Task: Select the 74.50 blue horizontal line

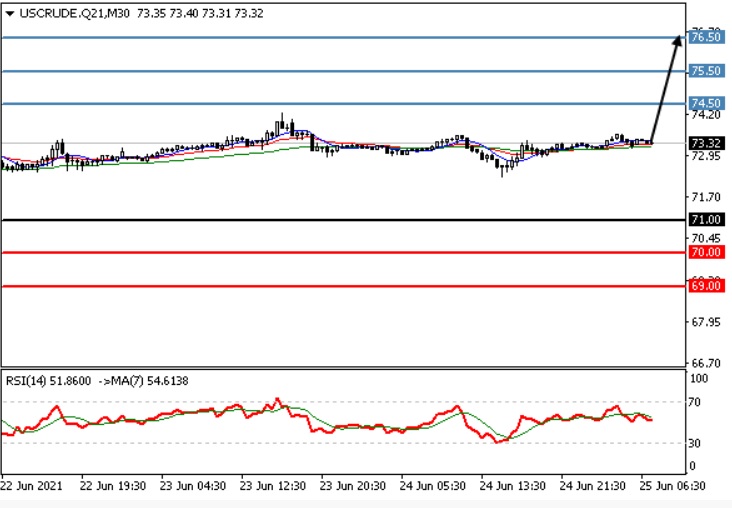Action: point(344,103)
